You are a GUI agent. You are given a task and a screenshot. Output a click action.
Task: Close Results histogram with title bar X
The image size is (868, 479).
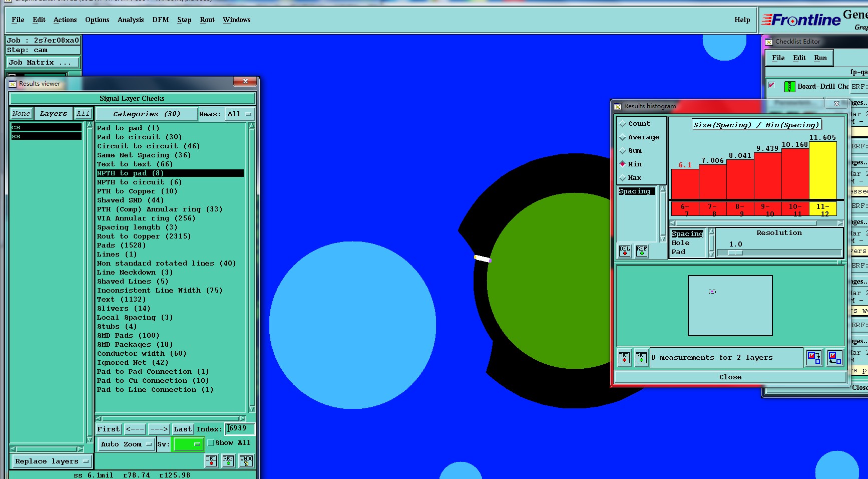tap(836, 104)
